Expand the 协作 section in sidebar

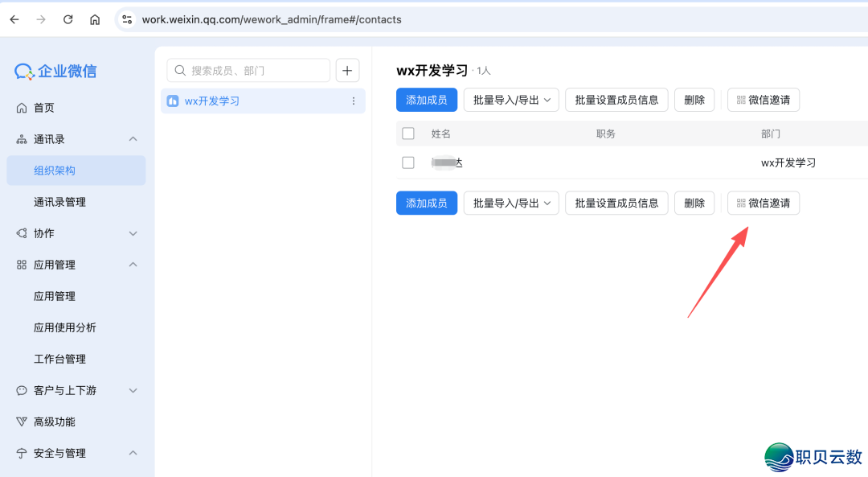(133, 233)
